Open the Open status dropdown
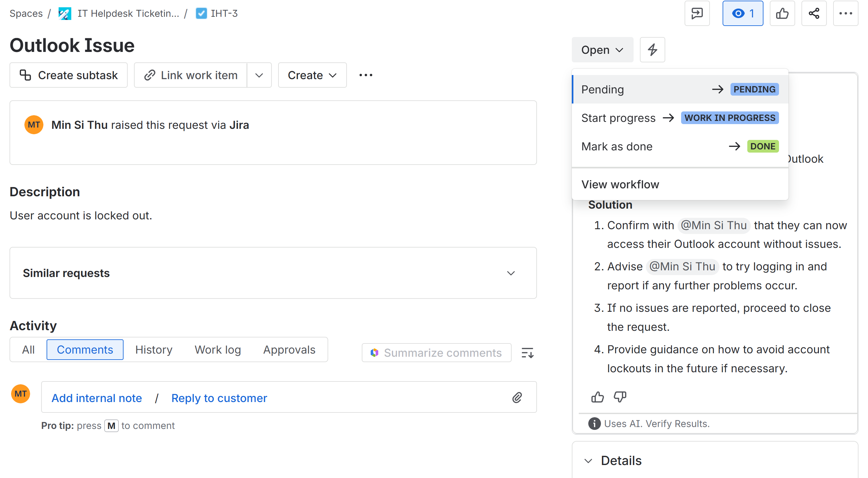868x478 pixels. 602,50
